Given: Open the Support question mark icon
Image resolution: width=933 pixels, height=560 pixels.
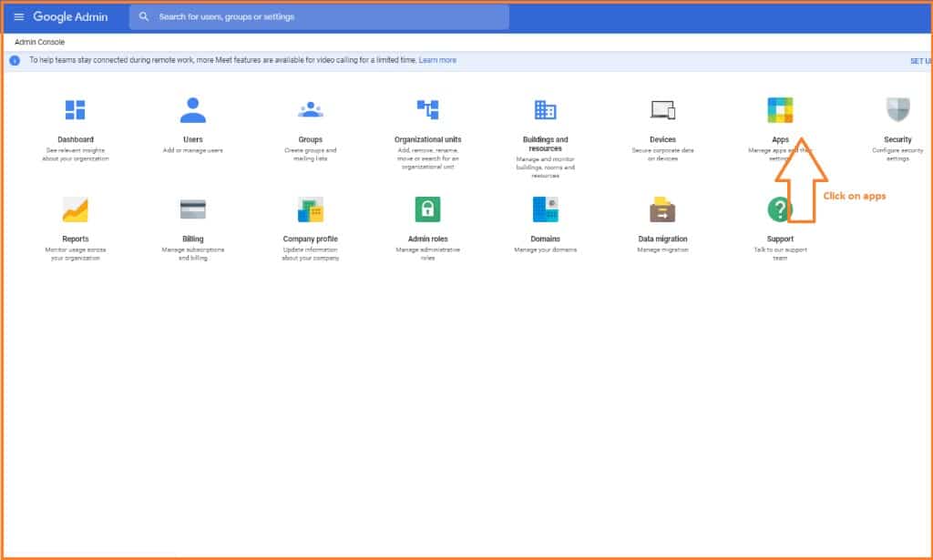Looking at the screenshot, I should click(780, 209).
